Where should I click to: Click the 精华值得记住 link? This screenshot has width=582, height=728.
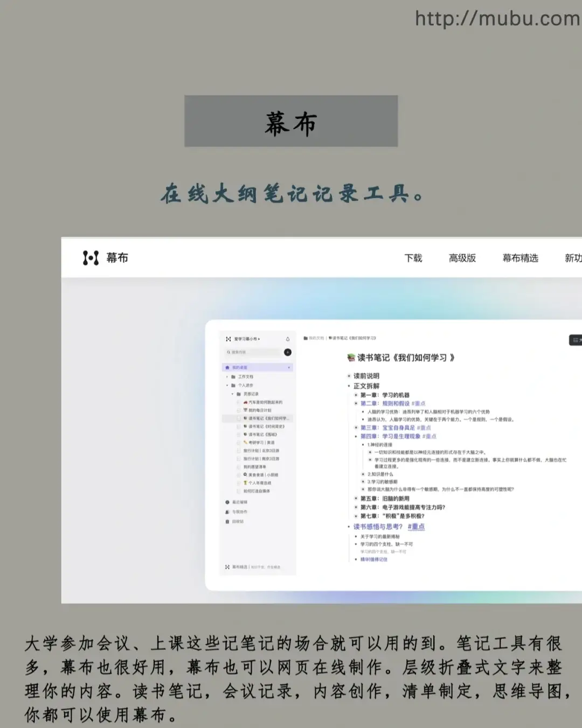374,559
